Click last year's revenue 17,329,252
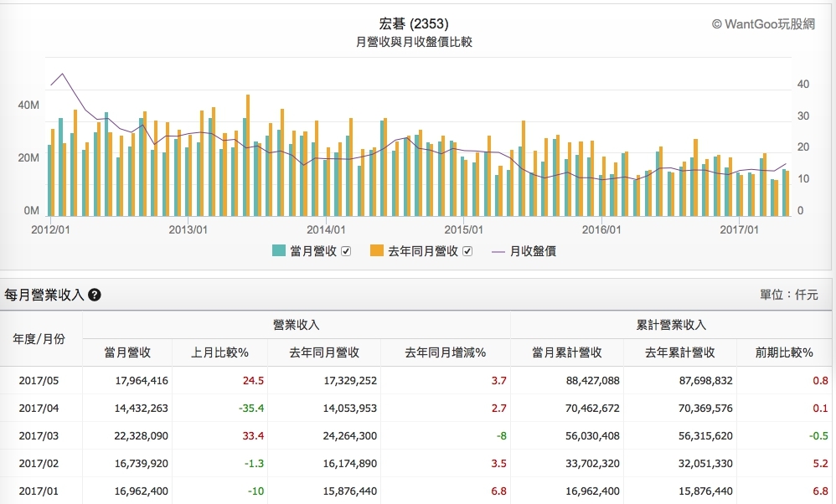The width and height of the screenshot is (836, 504). [350, 380]
